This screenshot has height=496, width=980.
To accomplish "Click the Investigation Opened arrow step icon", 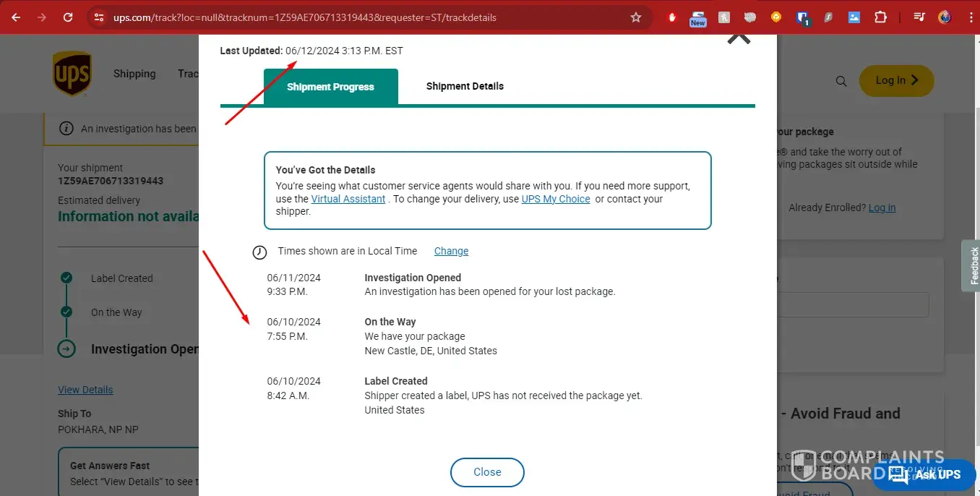I will point(66,349).
